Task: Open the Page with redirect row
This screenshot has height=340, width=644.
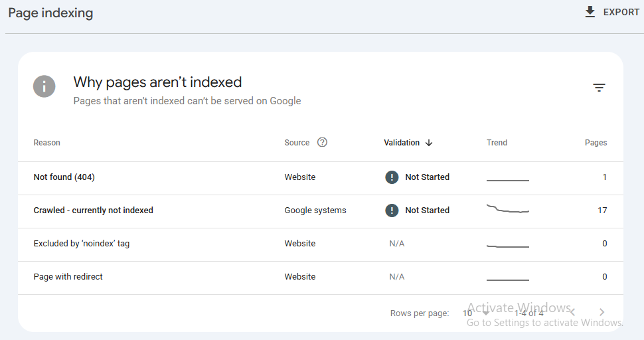Action: (321, 278)
